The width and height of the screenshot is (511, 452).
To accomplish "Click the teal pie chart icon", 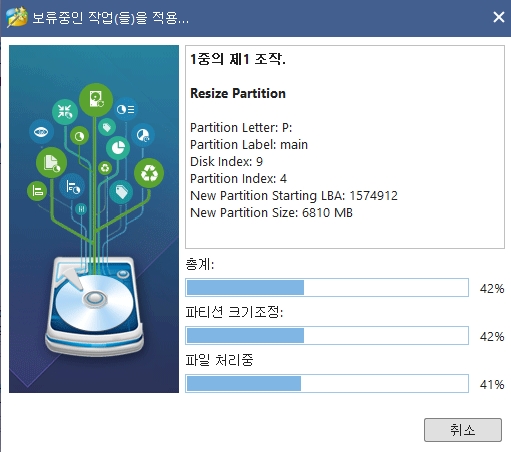I will [x=118, y=148].
